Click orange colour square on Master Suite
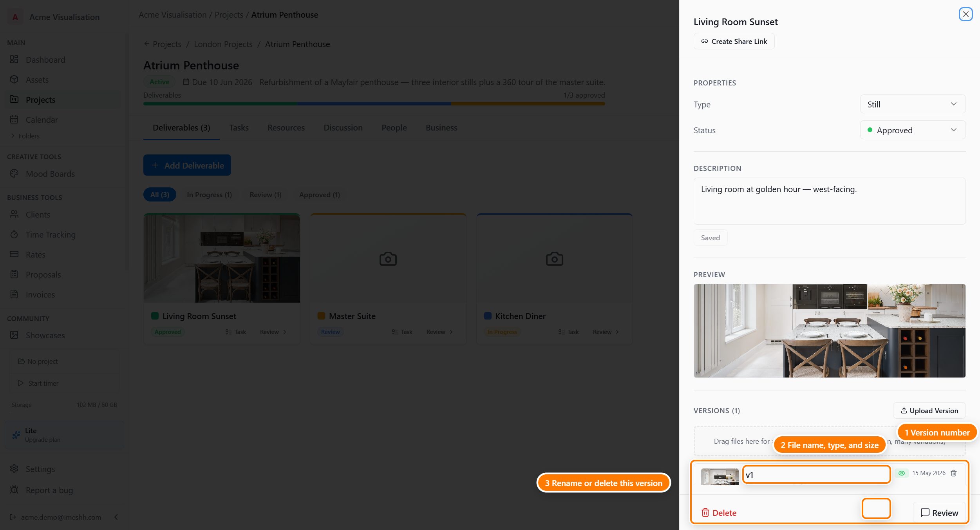 (x=321, y=316)
